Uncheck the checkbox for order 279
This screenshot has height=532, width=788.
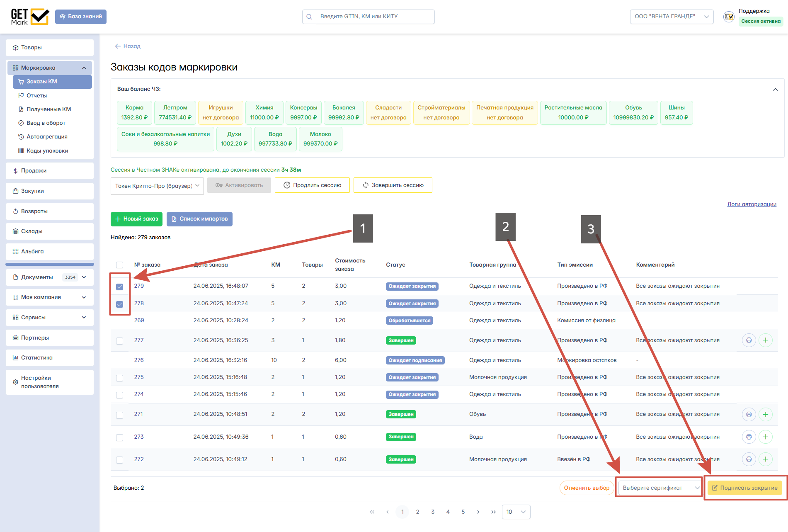pyautogui.click(x=120, y=287)
